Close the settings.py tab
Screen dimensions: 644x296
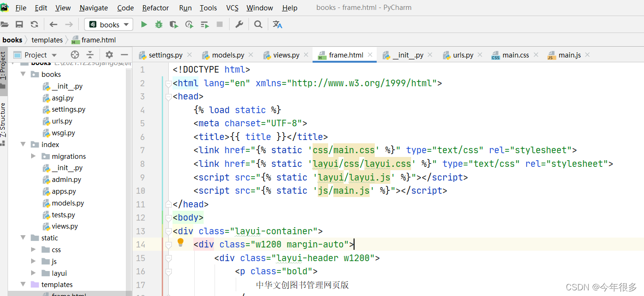click(190, 55)
